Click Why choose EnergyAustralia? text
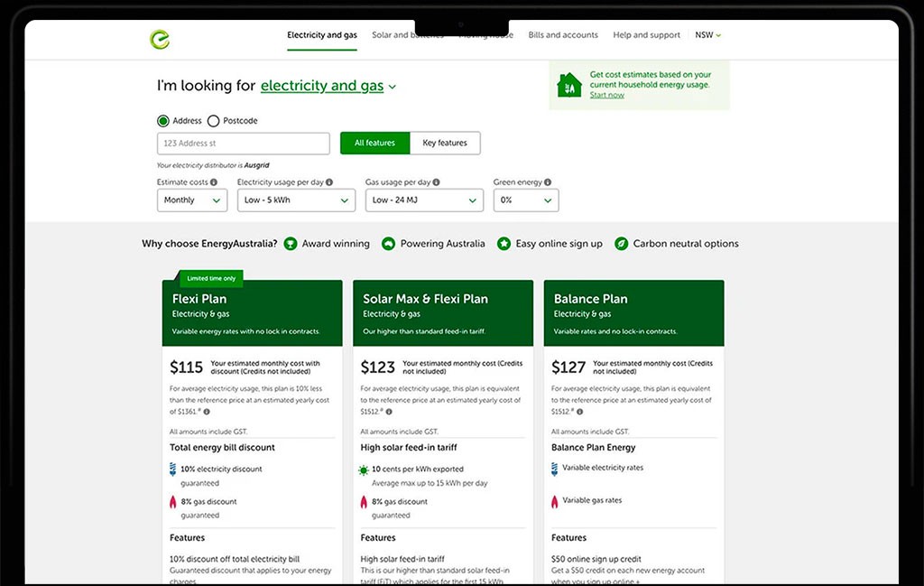The image size is (924, 586). (x=209, y=244)
